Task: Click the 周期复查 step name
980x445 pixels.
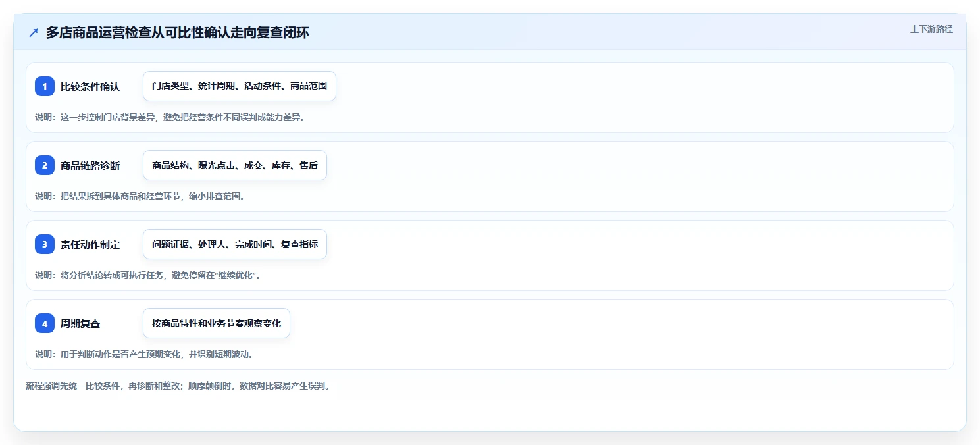Action: [80, 323]
